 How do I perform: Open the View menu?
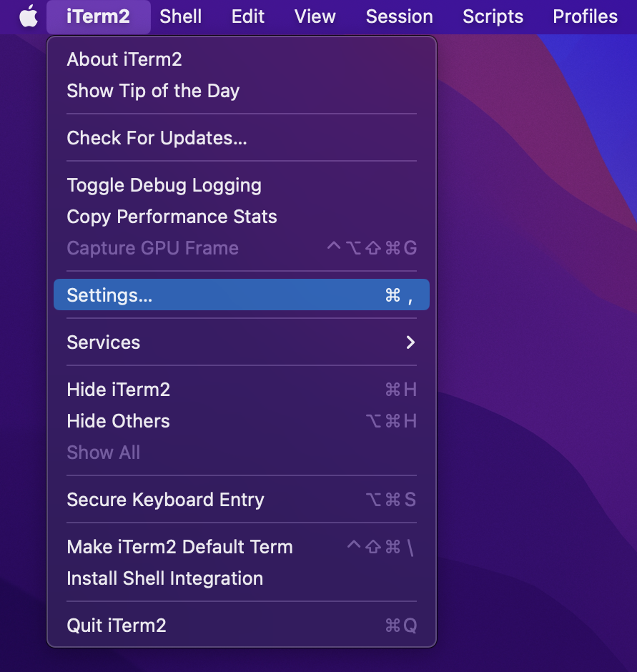click(x=315, y=16)
